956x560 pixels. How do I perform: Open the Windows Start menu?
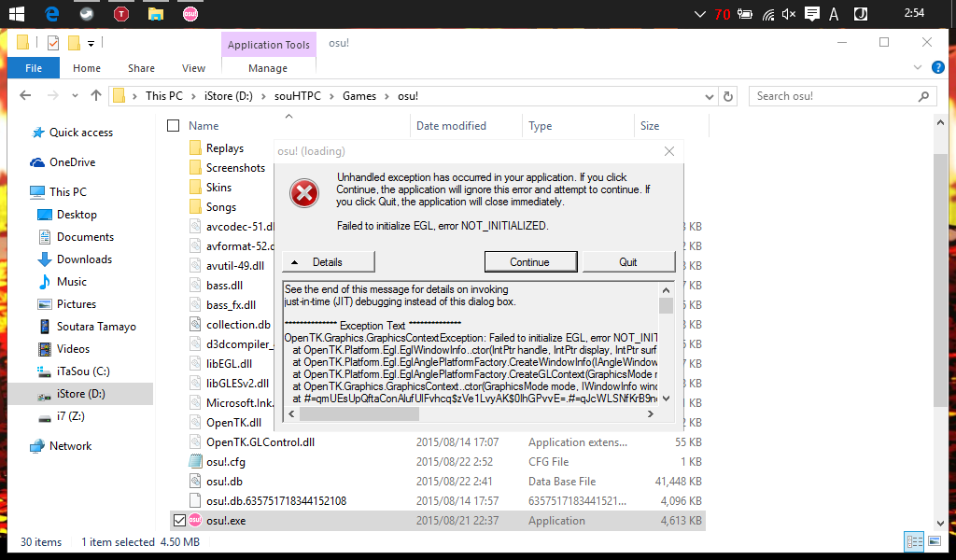click(x=16, y=13)
